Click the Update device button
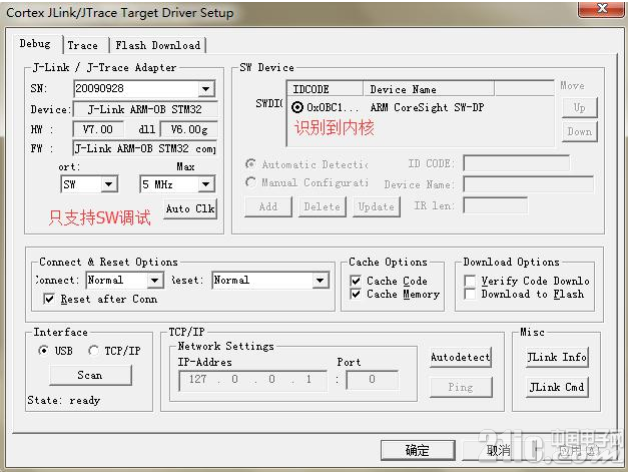The height and width of the screenshot is (472, 632). (x=376, y=207)
